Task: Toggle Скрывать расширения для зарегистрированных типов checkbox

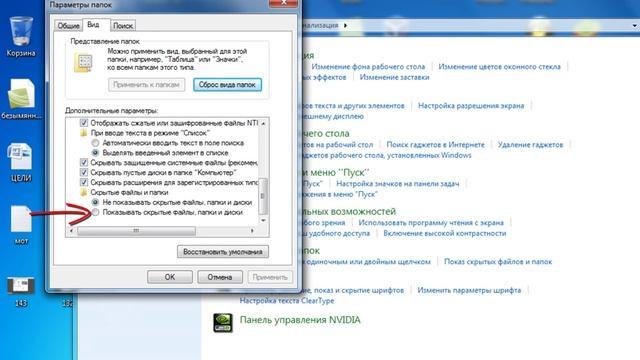Action: coord(84,182)
